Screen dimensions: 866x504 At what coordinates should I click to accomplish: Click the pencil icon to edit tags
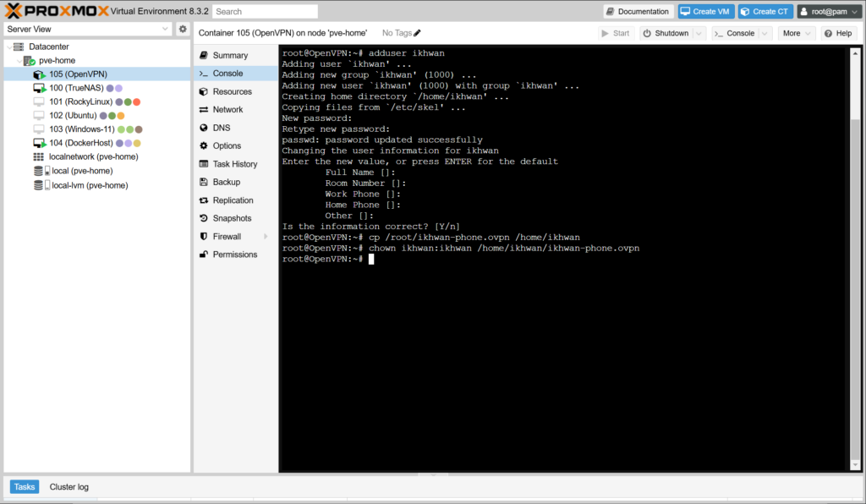(x=417, y=33)
